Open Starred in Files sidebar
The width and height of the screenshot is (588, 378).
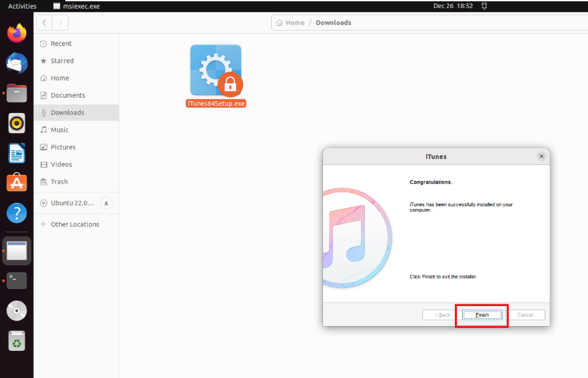pyautogui.click(x=77, y=61)
